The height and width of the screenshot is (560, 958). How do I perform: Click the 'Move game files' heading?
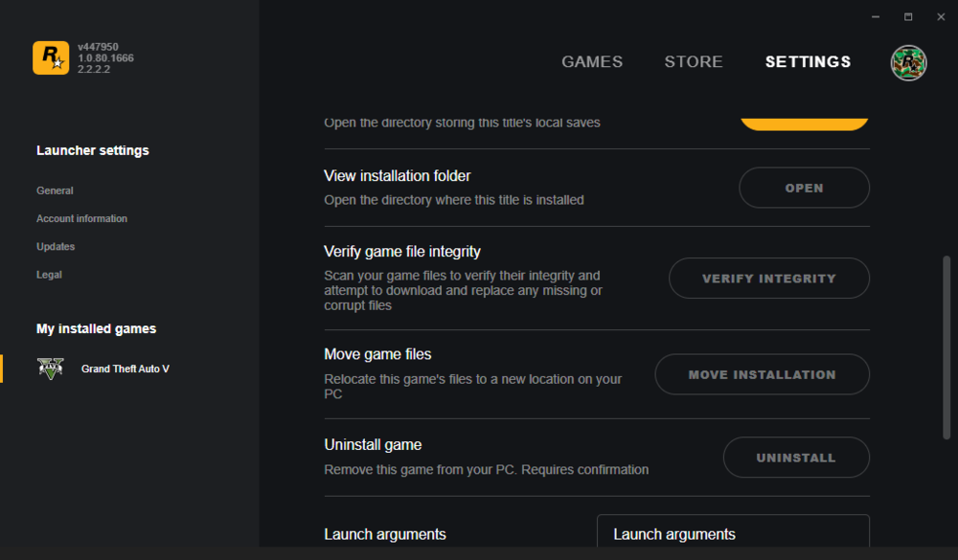[377, 354]
